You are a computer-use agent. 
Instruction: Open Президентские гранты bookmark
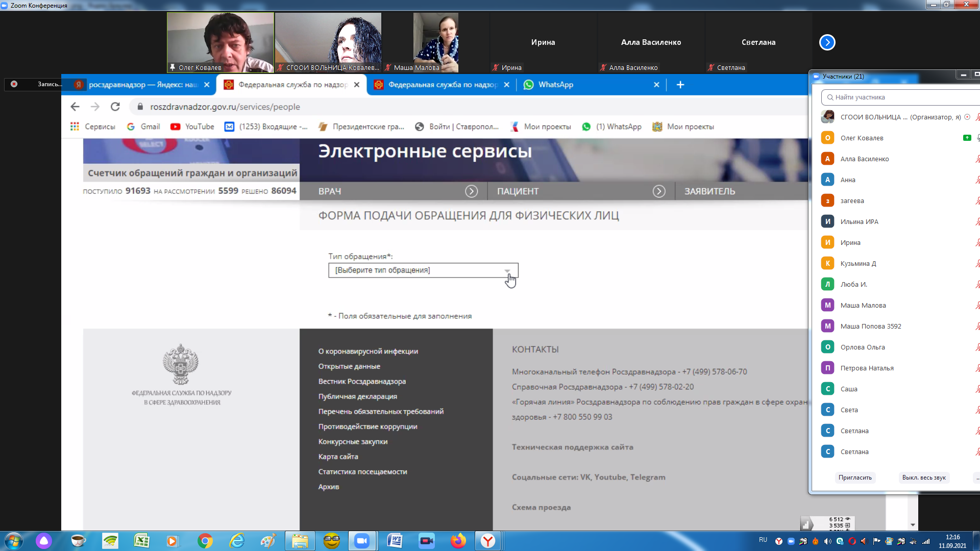(x=361, y=127)
